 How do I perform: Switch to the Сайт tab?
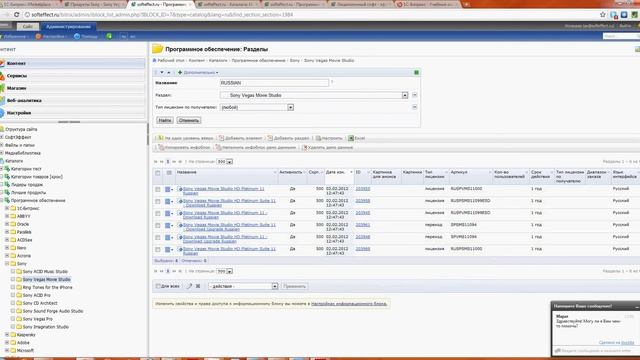pos(28,27)
